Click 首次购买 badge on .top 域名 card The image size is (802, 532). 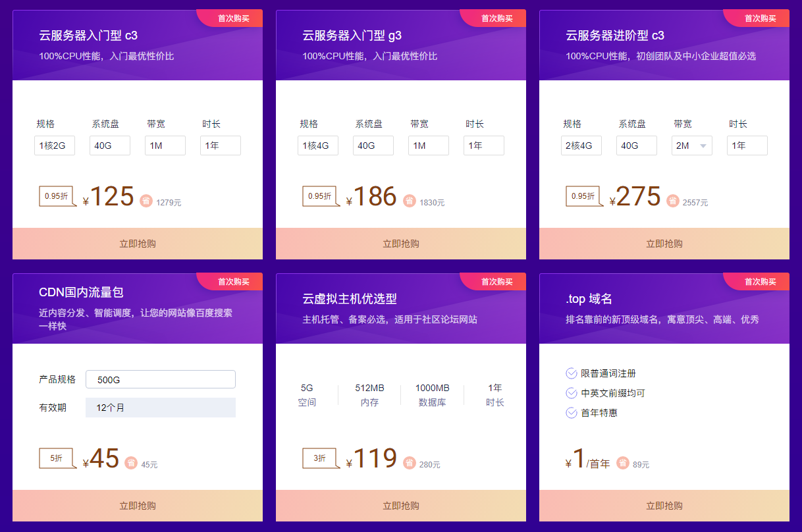760,281
